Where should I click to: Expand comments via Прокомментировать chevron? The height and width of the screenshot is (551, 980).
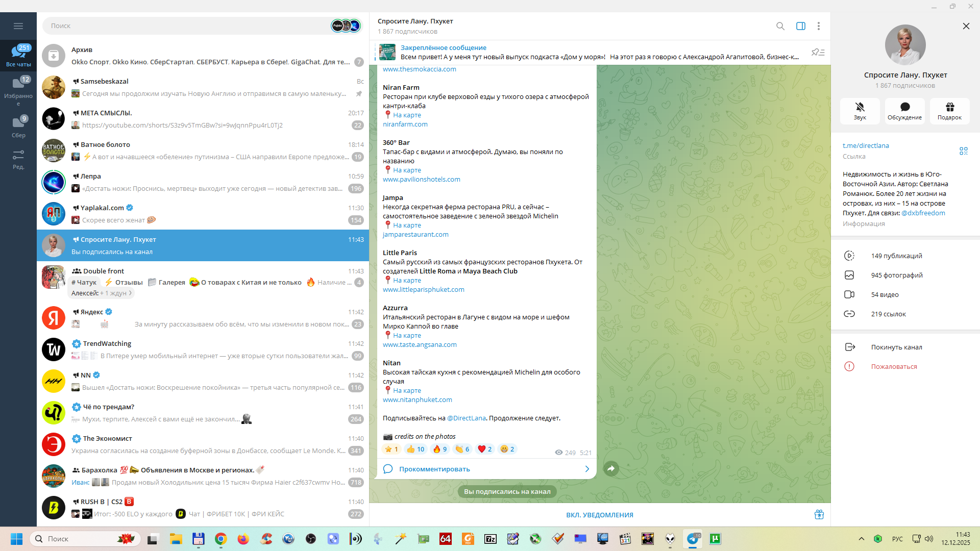(x=587, y=469)
